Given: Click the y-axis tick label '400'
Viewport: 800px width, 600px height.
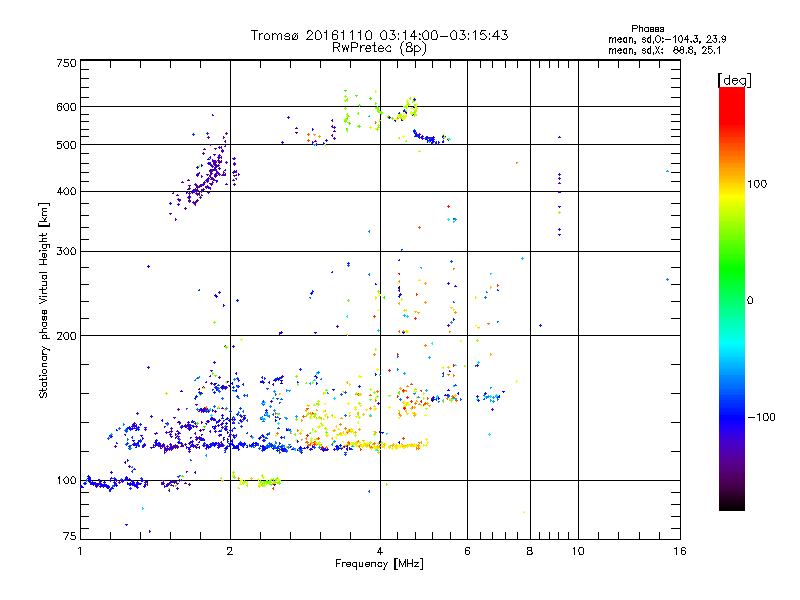Looking at the screenshot, I should pyautogui.click(x=66, y=192).
